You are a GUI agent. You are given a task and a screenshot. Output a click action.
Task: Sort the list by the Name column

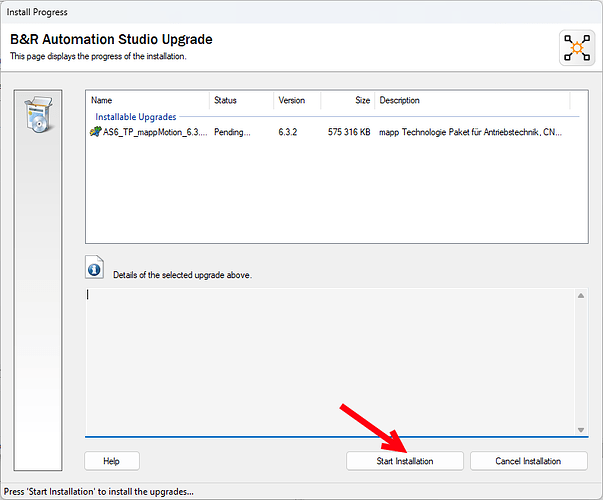(x=148, y=100)
